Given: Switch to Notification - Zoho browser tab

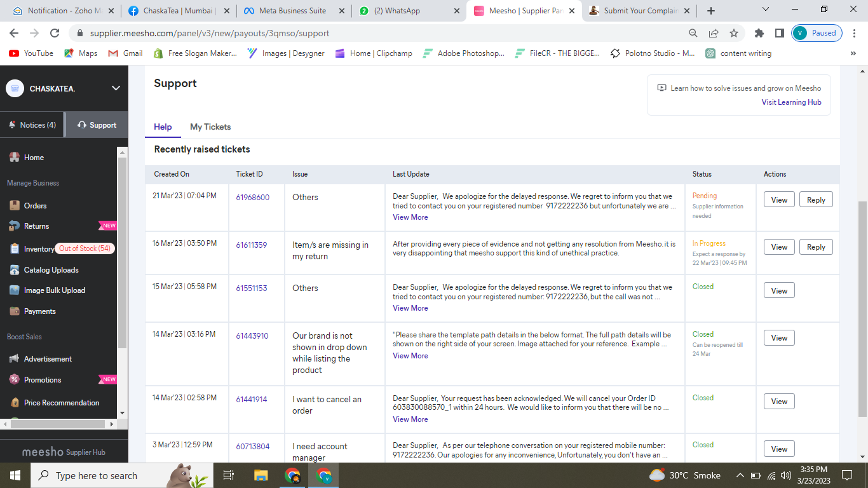Looking at the screenshot, I should [x=65, y=11].
